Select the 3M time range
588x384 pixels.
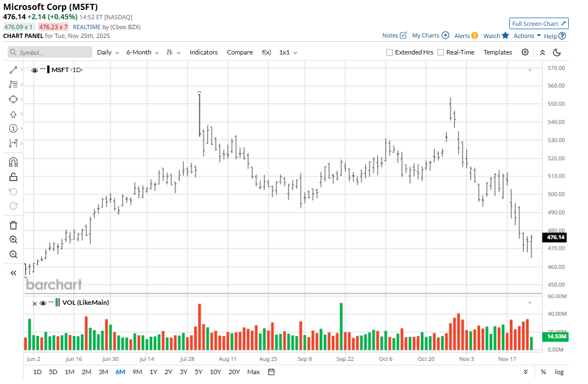tap(103, 372)
